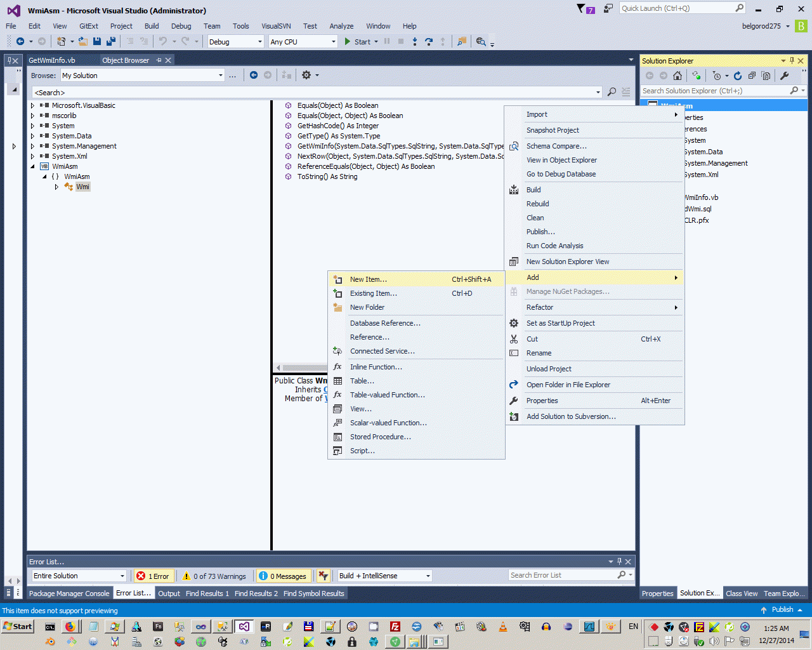Viewport: 812px width, 650px height.
Task: Select the GetHashCode() As Integer member
Action: click(x=338, y=126)
